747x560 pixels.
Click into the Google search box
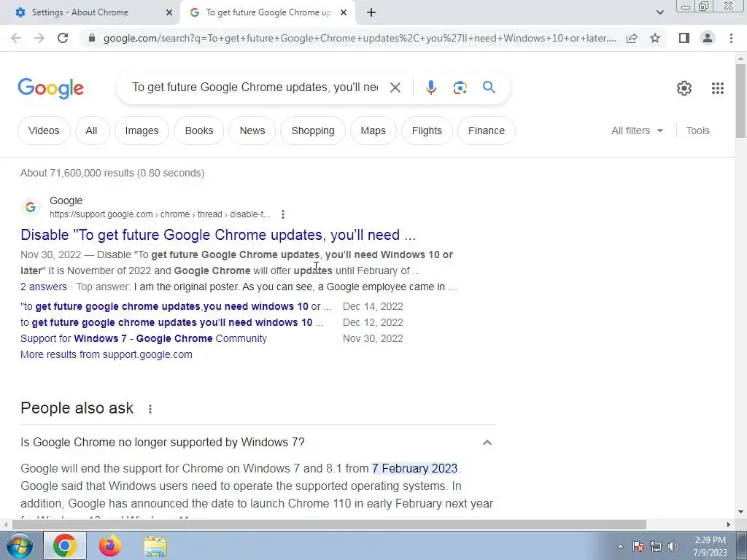(255, 87)
